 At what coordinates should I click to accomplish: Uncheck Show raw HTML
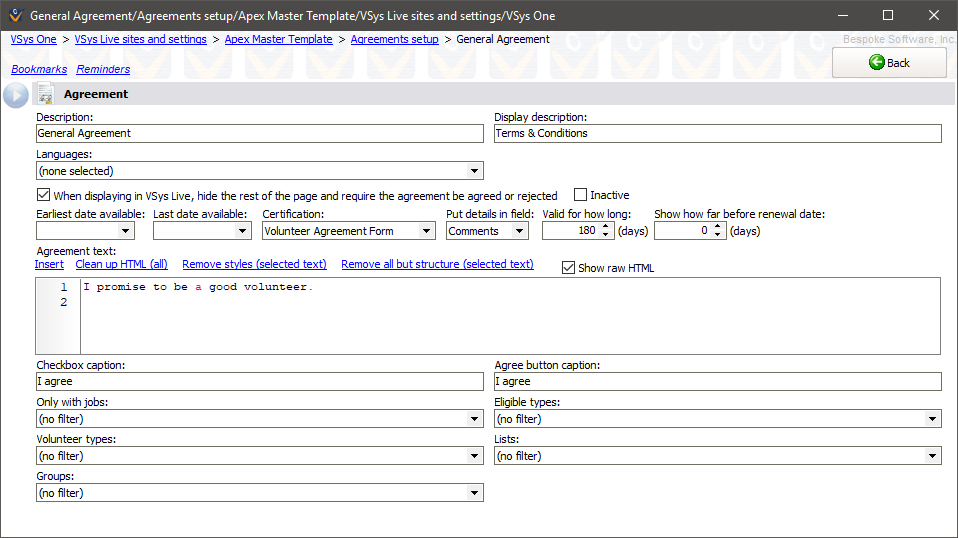[569, 268]
